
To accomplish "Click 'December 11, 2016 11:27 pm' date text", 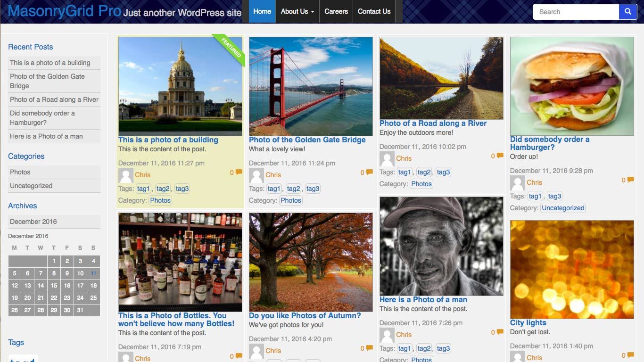I will (x=161, y=163).
